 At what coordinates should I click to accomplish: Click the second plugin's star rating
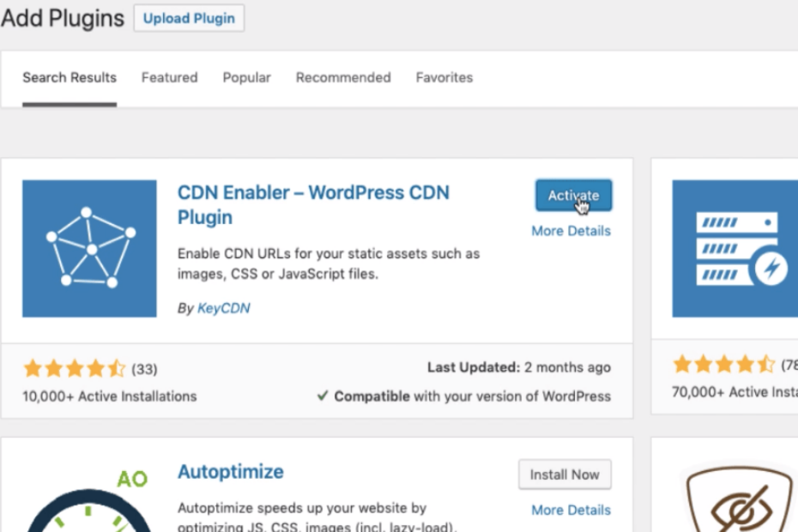[x=723, y=364]
